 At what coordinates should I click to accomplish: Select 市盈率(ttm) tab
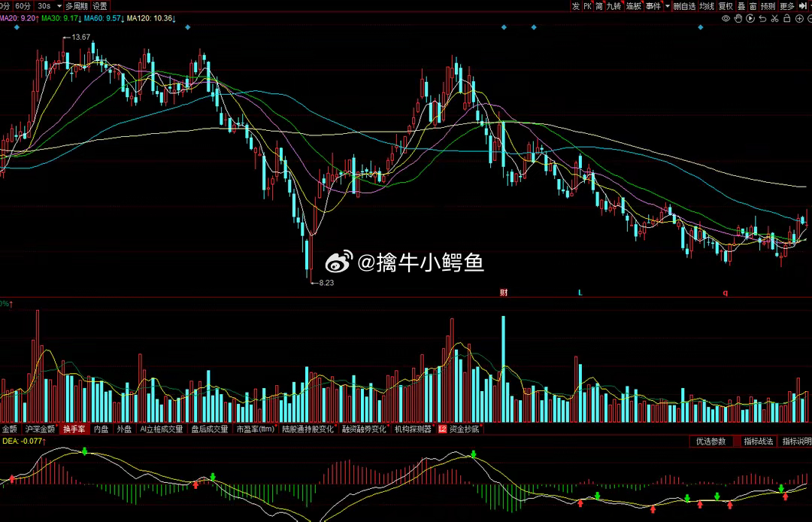pos(256,429)
